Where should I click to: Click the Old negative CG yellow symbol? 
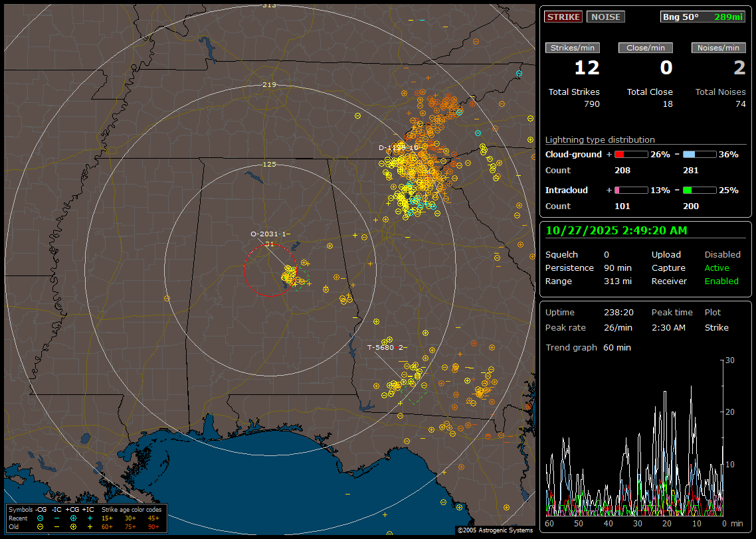point(41,526)
